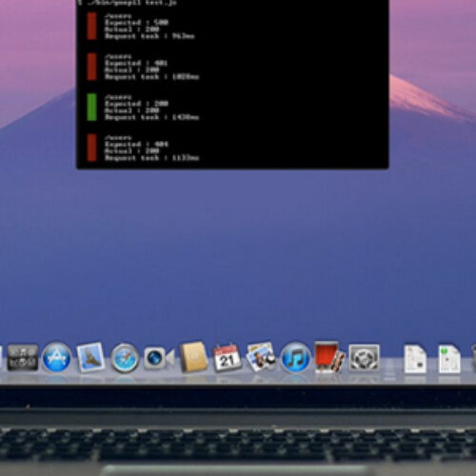Click the 'Expected : 401' line in terminal
The image size is (476, 476).
136,63
